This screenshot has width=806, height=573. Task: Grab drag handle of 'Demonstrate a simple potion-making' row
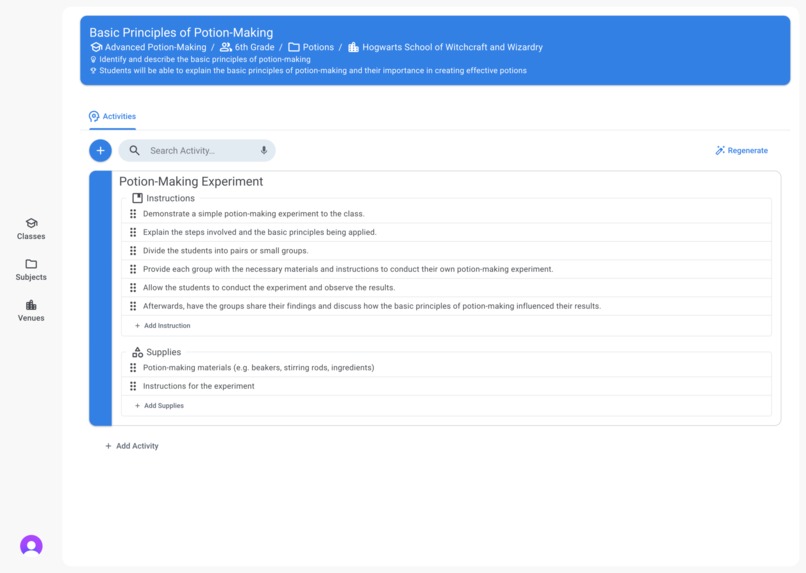tap(133, 214)
